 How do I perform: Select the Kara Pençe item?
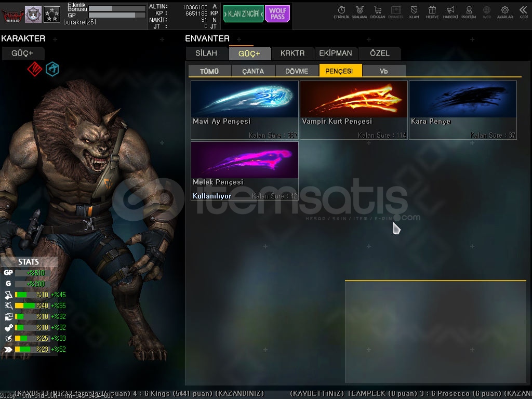coord(463,110)
